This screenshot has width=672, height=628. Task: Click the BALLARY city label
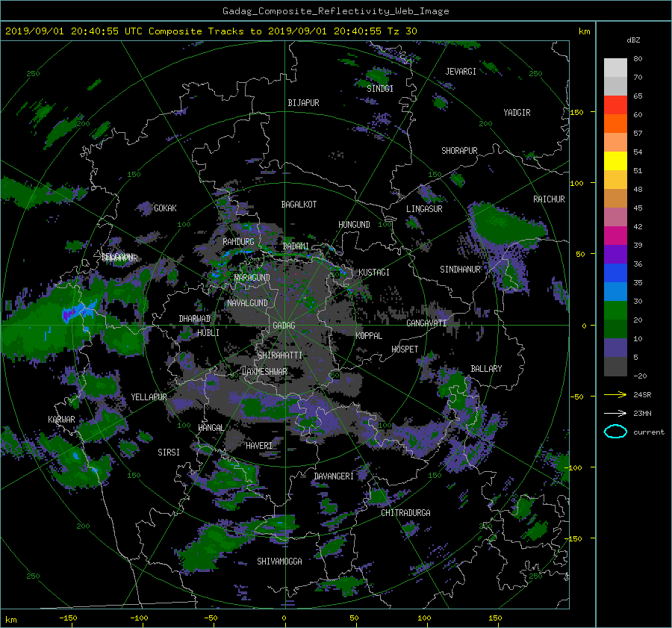pyautogui.click(x=486, y=369)
